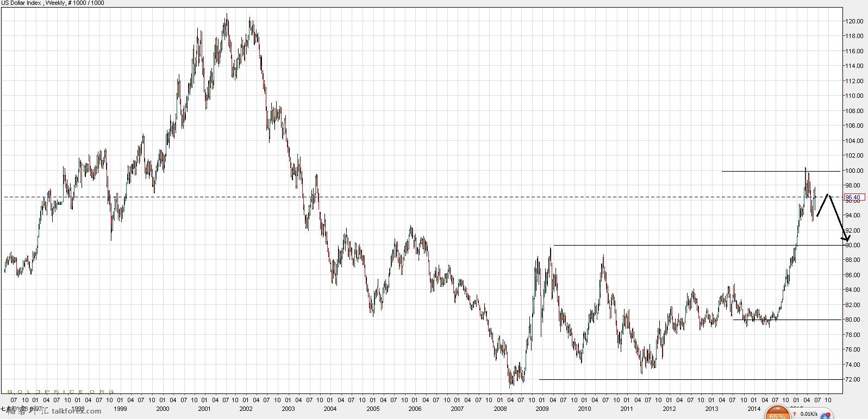Image resolution: width=868 pixels, height=419 pixels.
Task: Click the 2013 year label on time axis
Action: (711, 409)
